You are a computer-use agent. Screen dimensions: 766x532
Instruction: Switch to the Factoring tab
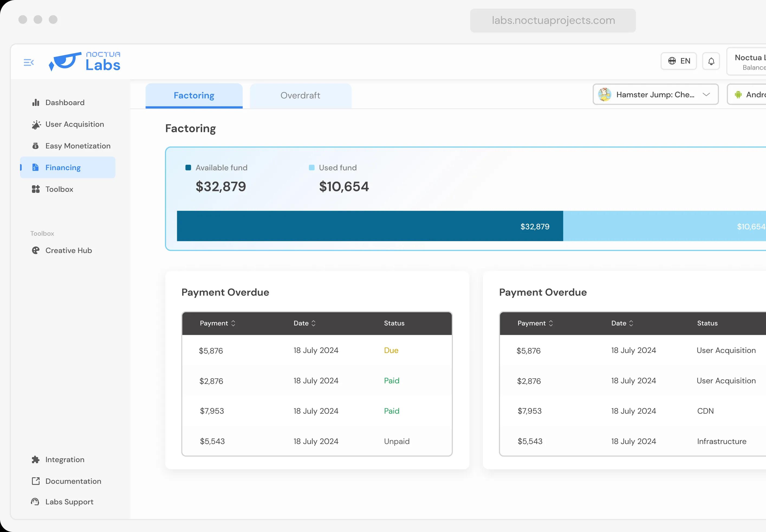tap(194, 96)
